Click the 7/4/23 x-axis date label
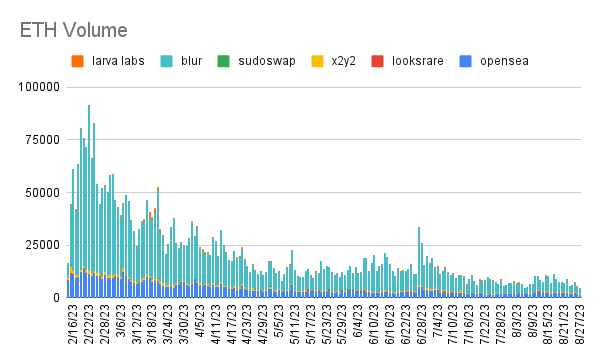Viewport: 600px width, 363px height. [x=439, y=321]
